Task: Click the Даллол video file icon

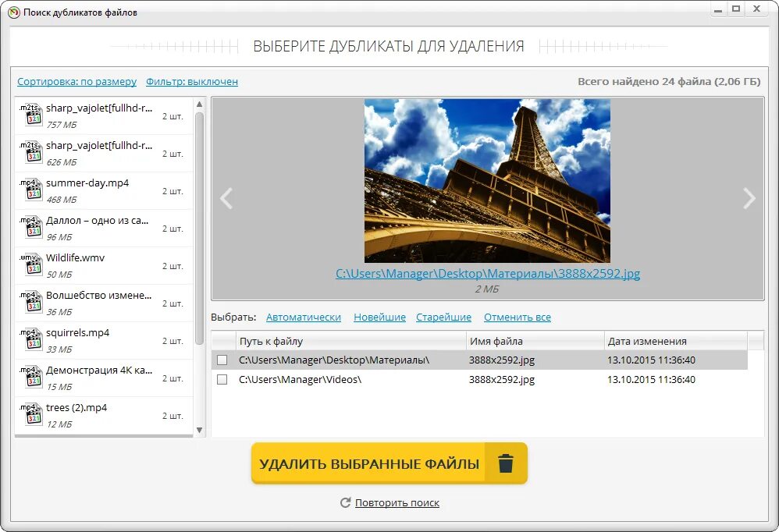Action: 31,227
